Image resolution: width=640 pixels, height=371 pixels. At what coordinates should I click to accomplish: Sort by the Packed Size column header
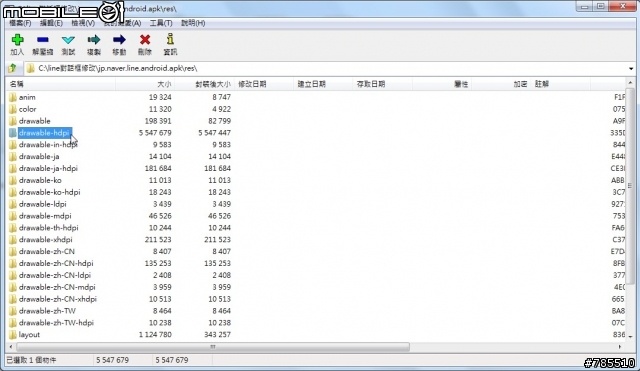pyautogui.click(x=204, y=84)
